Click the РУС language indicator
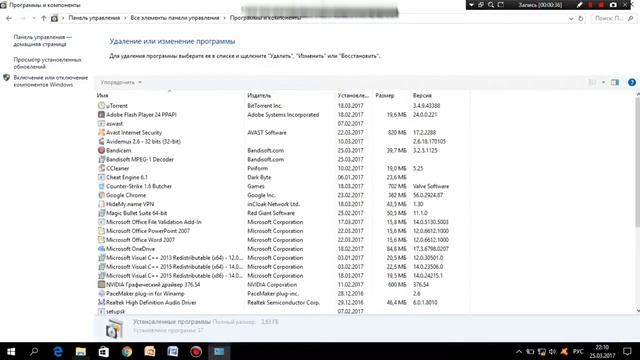Image resolution: width=640 pixels, height=360 pixels. [x=578, y=351]
